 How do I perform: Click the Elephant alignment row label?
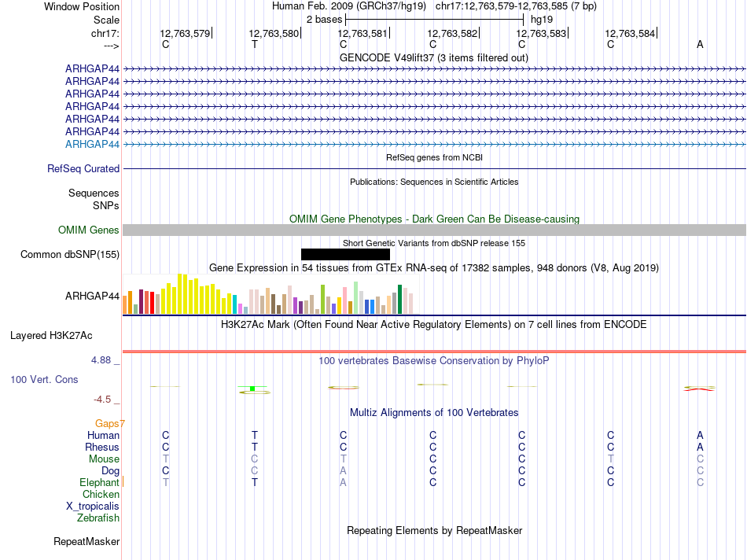click(x=99, y=482)
